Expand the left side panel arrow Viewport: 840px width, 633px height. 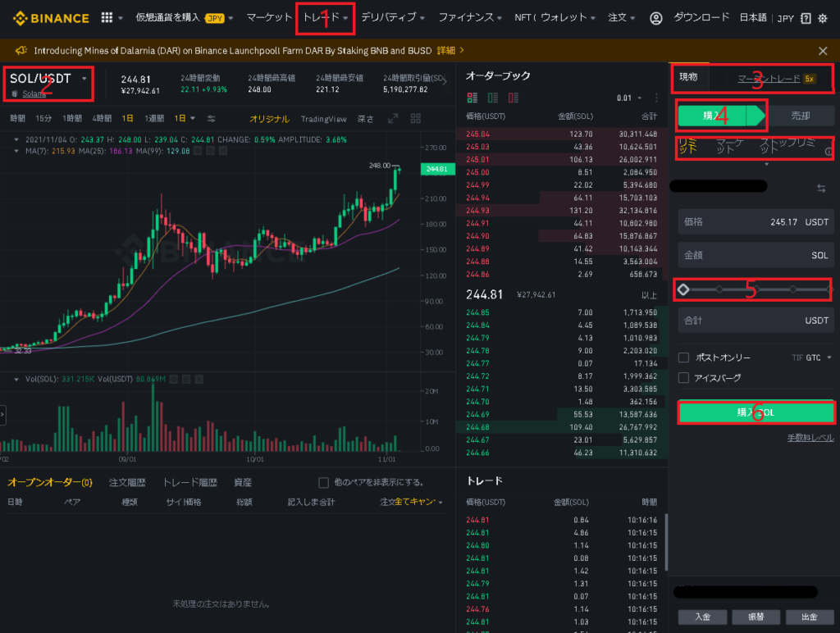click(2, 415)
